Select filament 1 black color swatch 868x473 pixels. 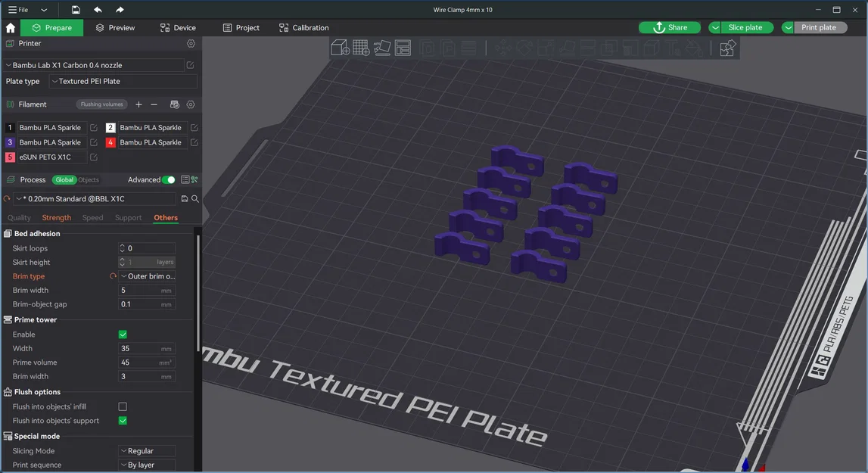point(10,127)
